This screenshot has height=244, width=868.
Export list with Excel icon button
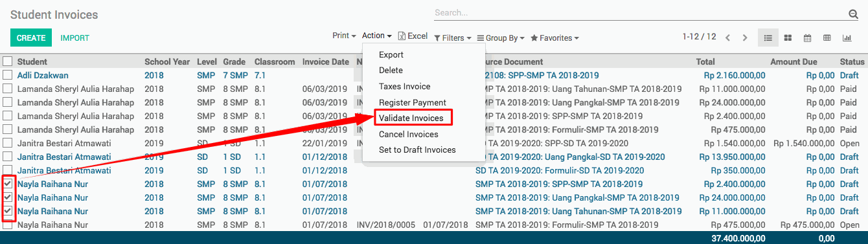click(x=413, y=36)
